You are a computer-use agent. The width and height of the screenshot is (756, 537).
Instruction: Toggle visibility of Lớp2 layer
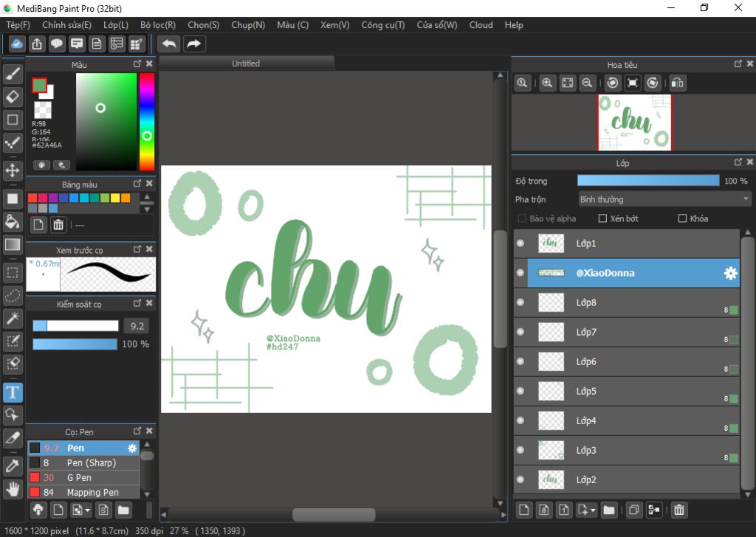(x=520, y=479)
